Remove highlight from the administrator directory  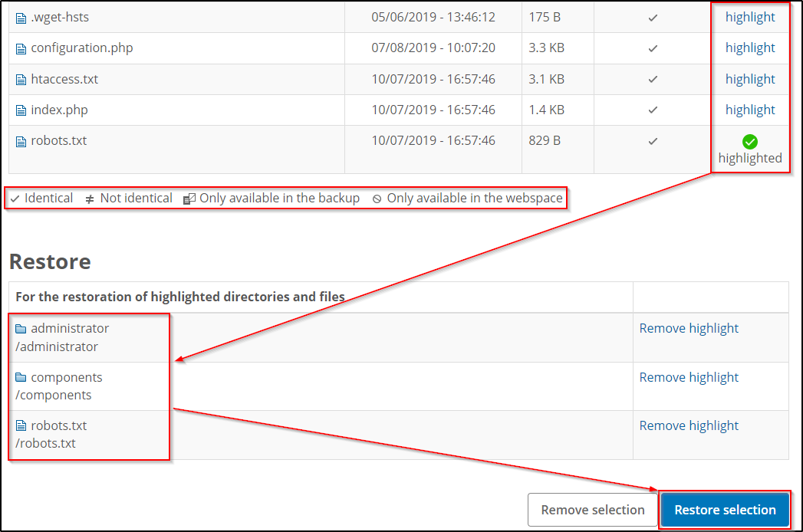click(689, 328)
